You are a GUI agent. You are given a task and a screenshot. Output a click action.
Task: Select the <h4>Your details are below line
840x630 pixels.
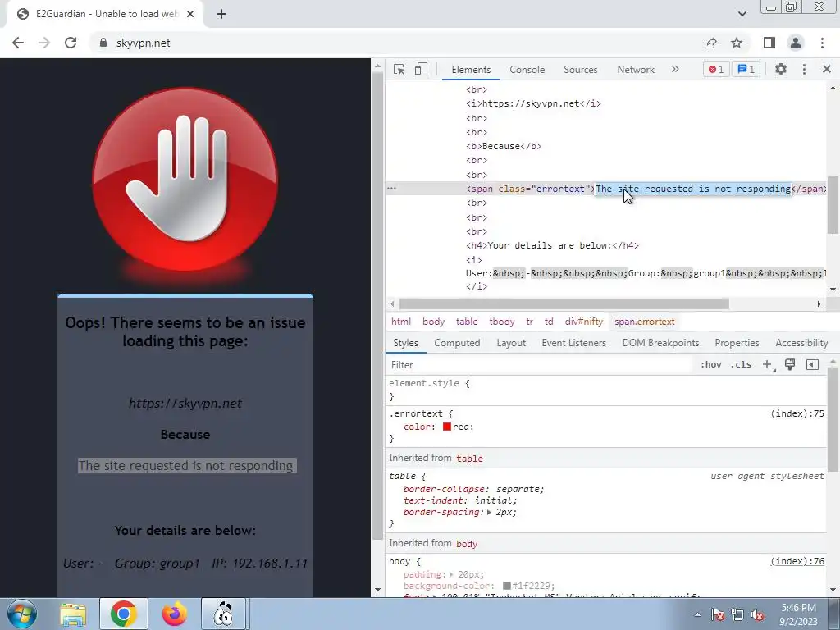tap(552, 245)
